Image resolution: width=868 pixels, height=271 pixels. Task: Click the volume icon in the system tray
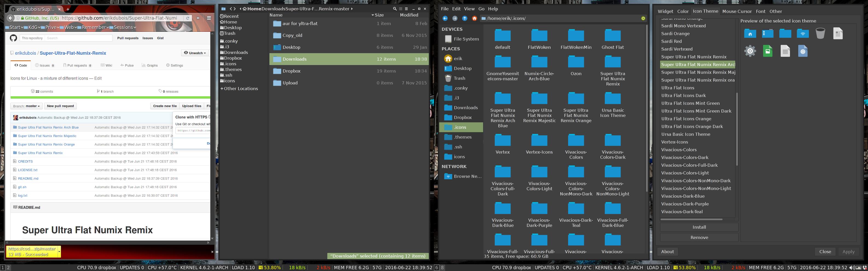[852, 268]
